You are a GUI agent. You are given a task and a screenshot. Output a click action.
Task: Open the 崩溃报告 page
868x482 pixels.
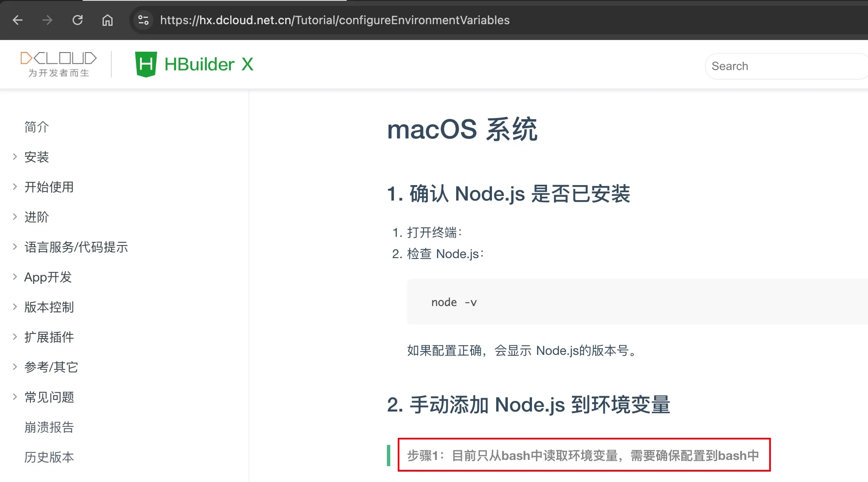pos(49,427)
